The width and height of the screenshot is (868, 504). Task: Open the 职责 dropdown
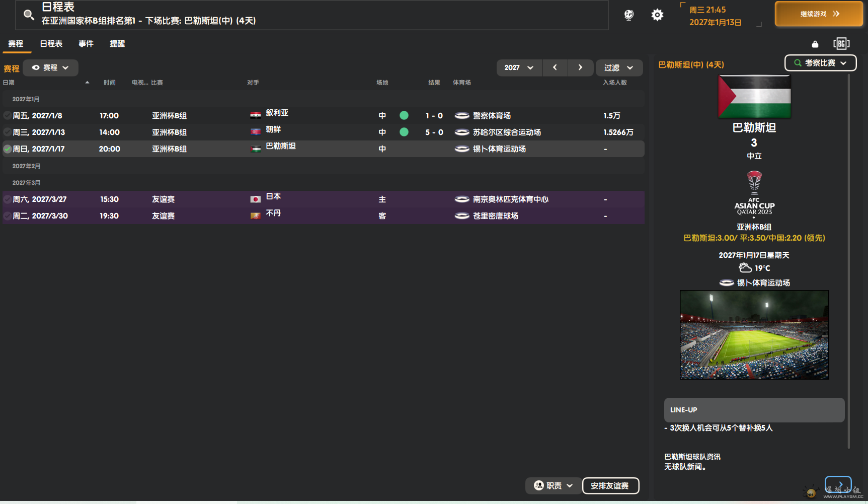(x=554, y=485)
